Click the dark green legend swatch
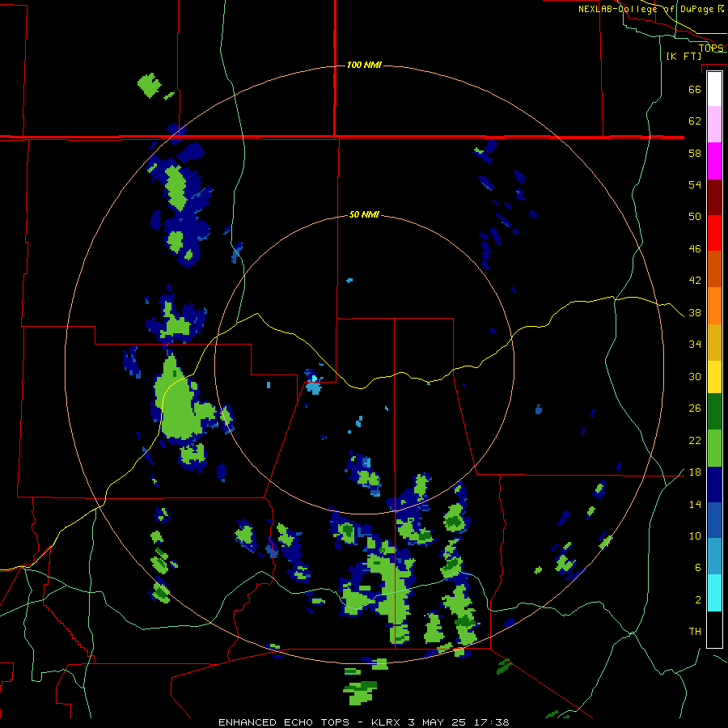 pos(714,412)
